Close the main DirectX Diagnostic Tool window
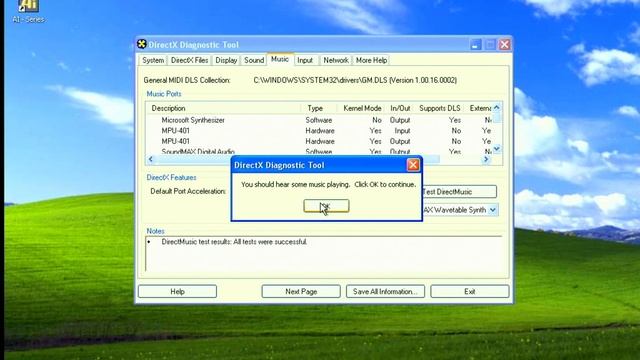 (504, 44)
